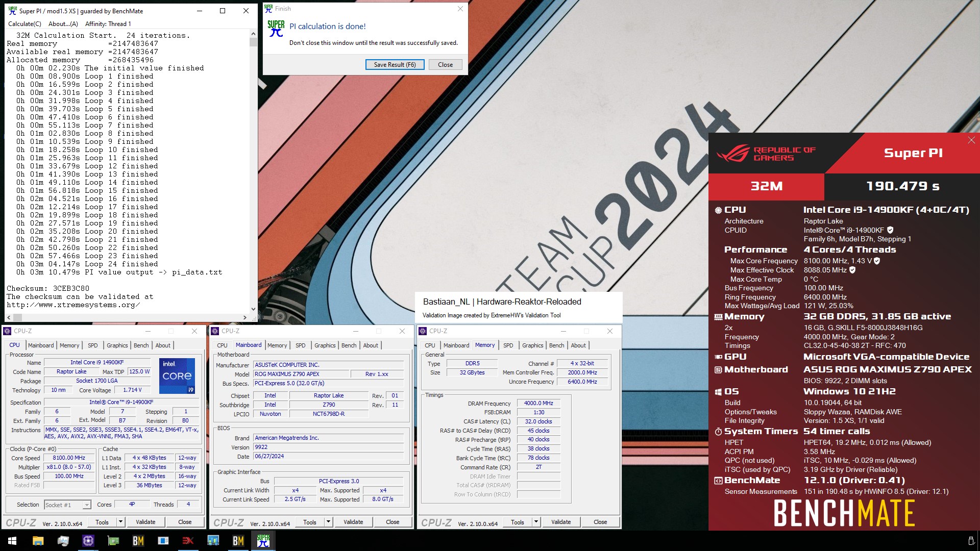The image size is (980, 551).
Task: Expand Tools arrow in CPU-Z Mainboard window
Action: 328,522
